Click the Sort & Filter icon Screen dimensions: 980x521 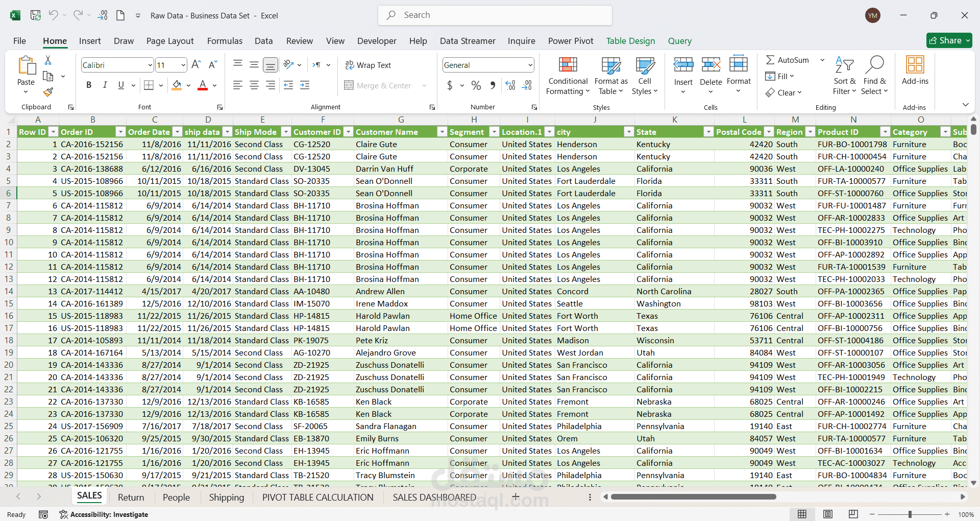click(844, 65)
